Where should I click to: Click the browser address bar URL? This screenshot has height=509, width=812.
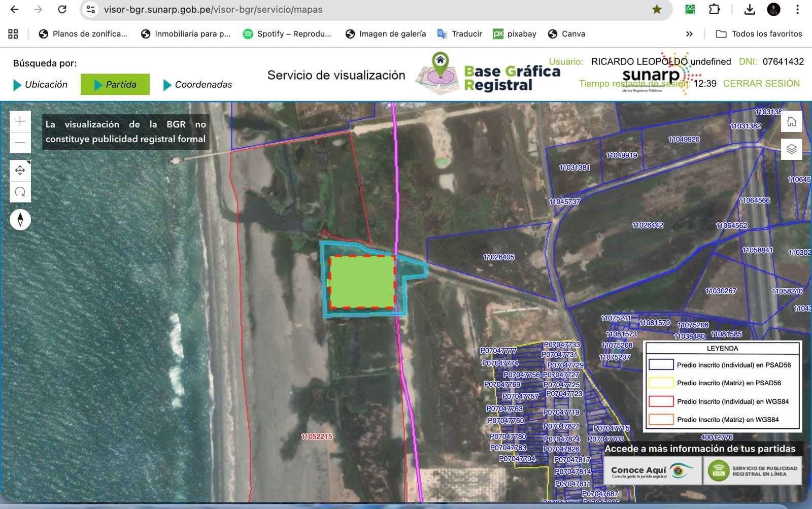click(213, 9)
